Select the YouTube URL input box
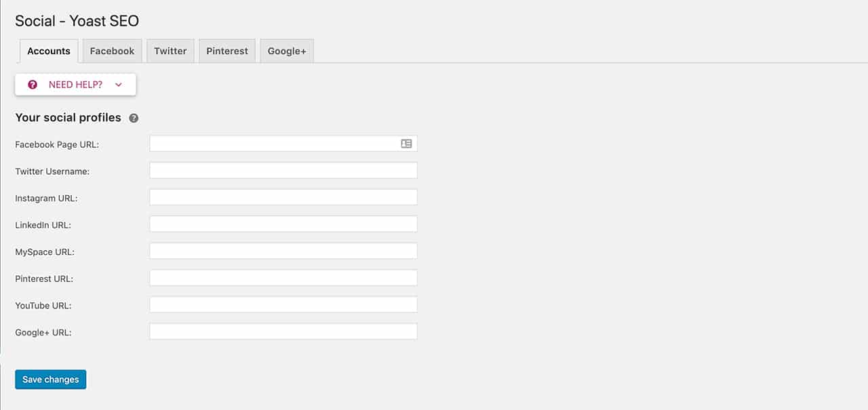 click(283, 305)
